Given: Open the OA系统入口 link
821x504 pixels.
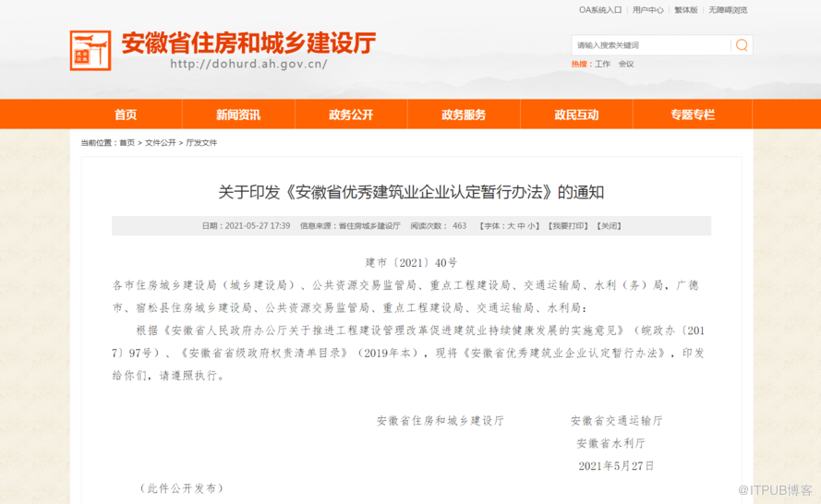Looking at the screenshot, I should pyautogui.click(x=600, y=10).
